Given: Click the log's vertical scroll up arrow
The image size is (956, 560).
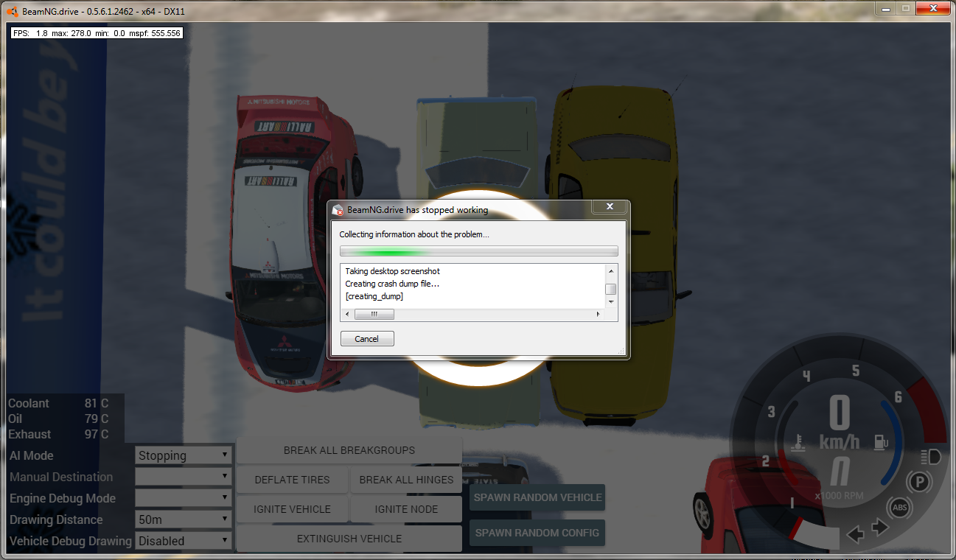Looking at the screenshot, I should [x=611, y=272].
